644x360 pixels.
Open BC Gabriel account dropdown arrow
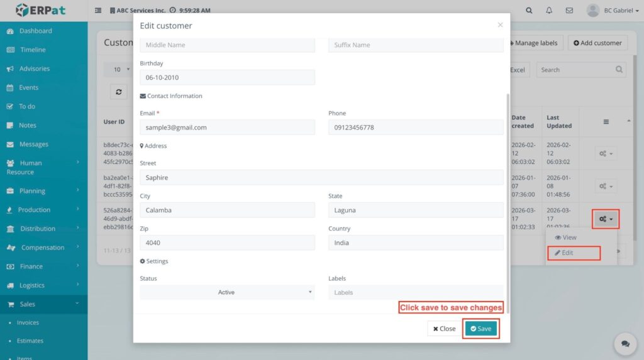pyautogui.click(x=637, y=11)
